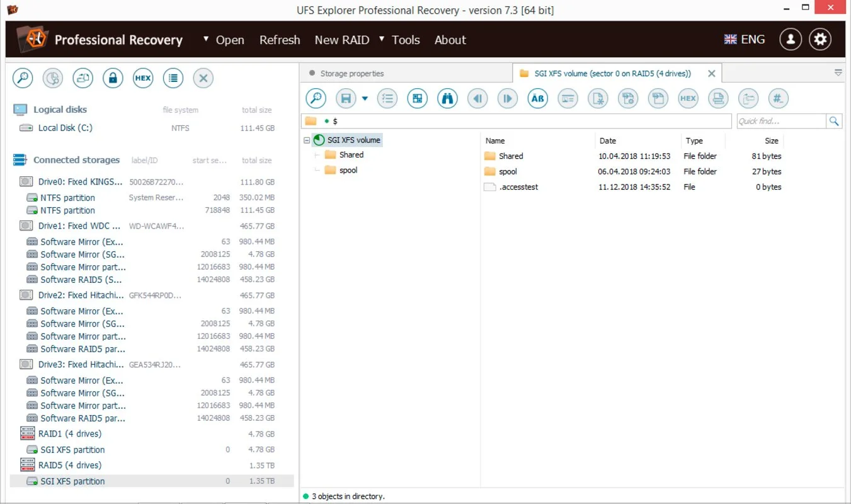Viewport: 851px width, 504px height.
Task: Change the language using the ENG selector
Action: click(x=745, y=39)
